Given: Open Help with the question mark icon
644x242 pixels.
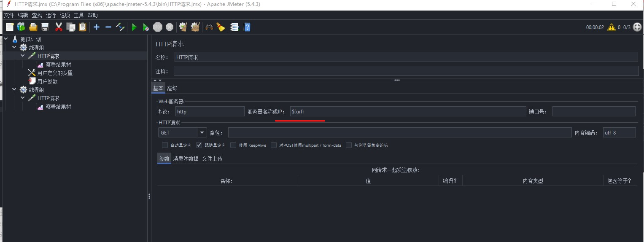Looking at the screenshot, I should tap(247, 27).
